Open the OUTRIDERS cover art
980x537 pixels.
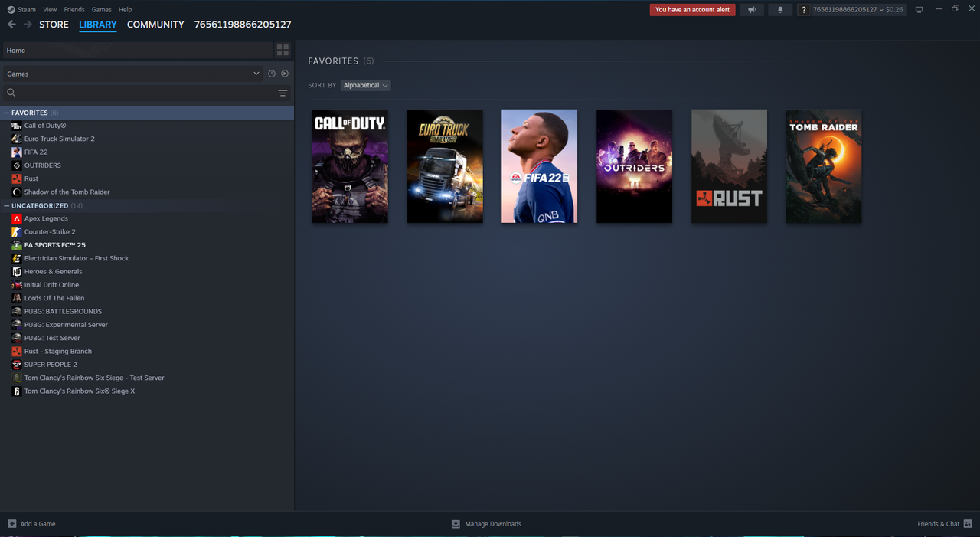tap(634, 166)
